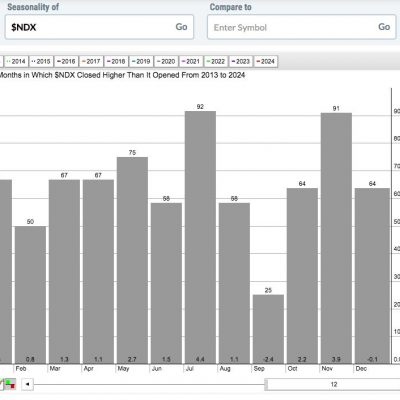The width and height of the screenshot is (400, 400).
Task: Click Go next to the $NDX symbol
Action: click(181, 27)
